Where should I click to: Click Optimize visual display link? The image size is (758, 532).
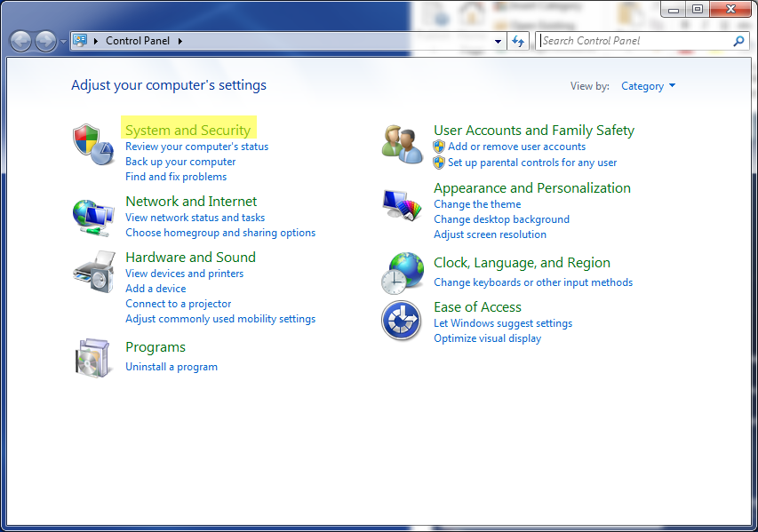487,338
